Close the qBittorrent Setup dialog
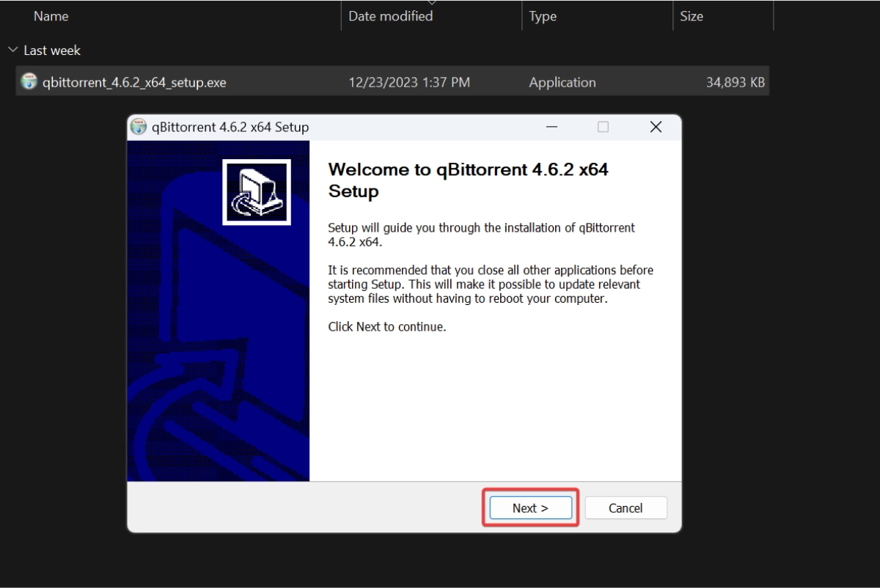 (x=656, y=127)
